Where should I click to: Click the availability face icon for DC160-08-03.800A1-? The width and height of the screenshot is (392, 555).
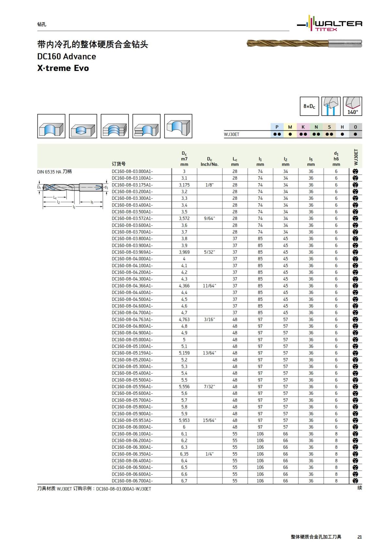(x=355, y=239)
